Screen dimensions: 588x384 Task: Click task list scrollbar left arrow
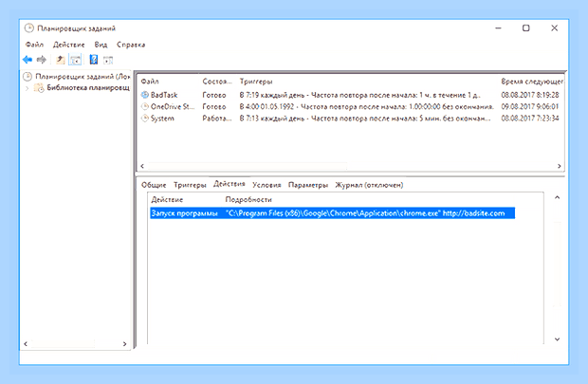(x=142, y=166)
